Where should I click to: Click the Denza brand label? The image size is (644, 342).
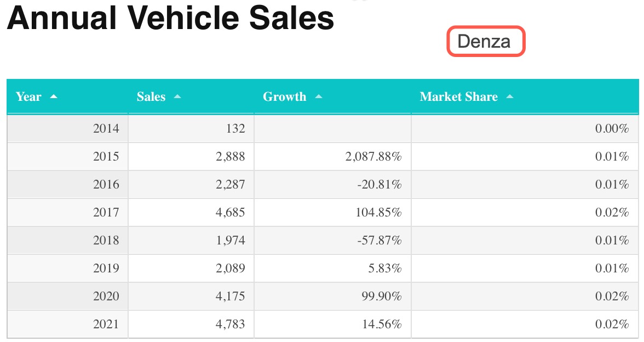tap(484, 42)
